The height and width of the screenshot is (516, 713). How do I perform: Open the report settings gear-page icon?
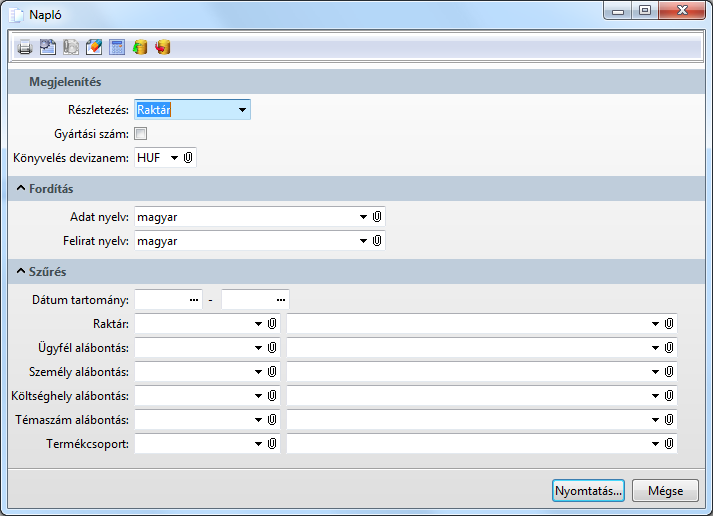pos(48,47)
